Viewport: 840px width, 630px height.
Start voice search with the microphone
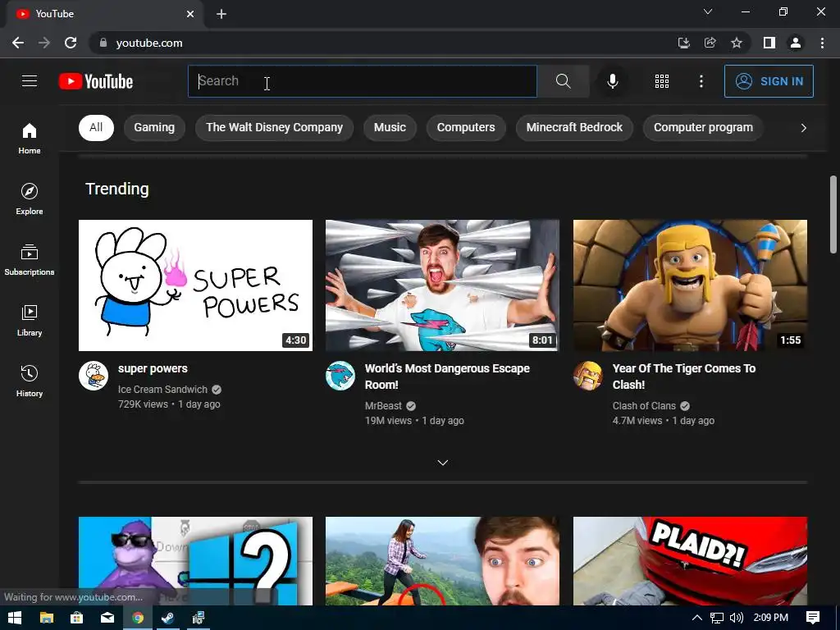pyautogui.click(x=612, y=81)
